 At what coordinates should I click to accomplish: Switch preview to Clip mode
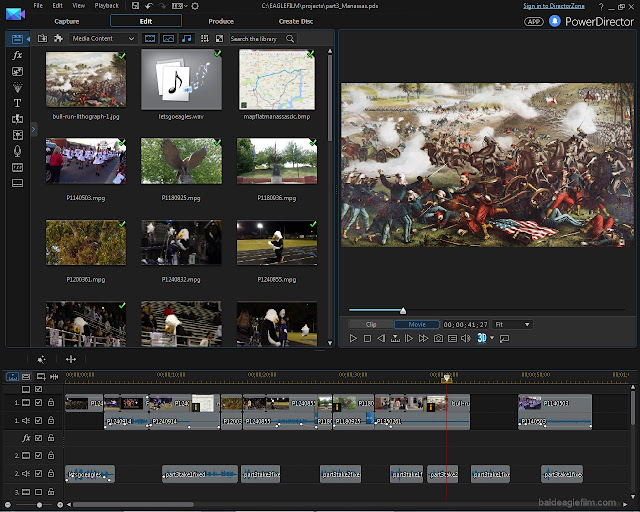coord(371,324)
